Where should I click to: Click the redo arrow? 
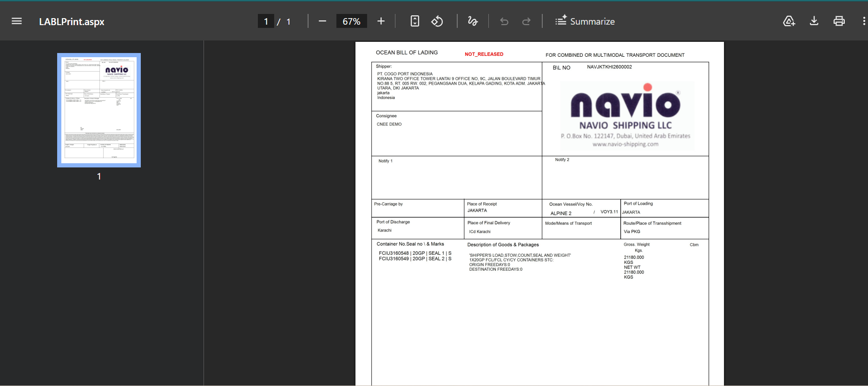point(526,21)
